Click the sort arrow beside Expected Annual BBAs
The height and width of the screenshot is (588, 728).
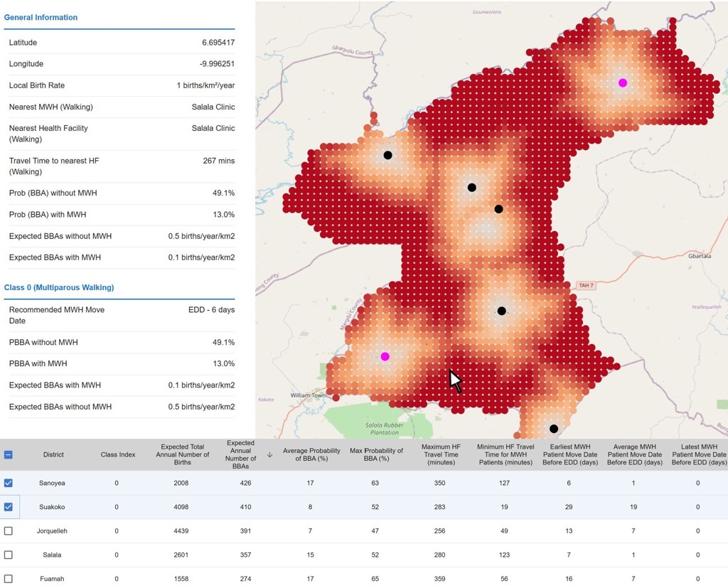(269, 455)
